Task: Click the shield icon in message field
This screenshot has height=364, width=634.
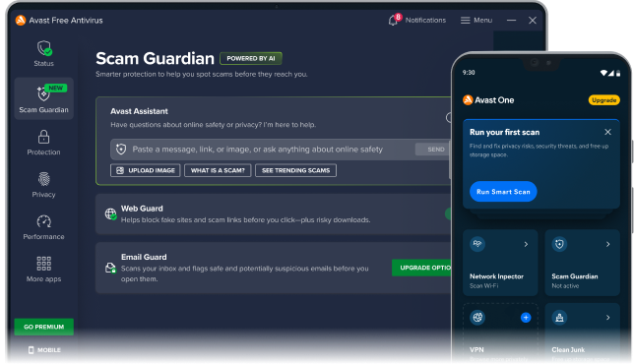Action: (121, 150)
